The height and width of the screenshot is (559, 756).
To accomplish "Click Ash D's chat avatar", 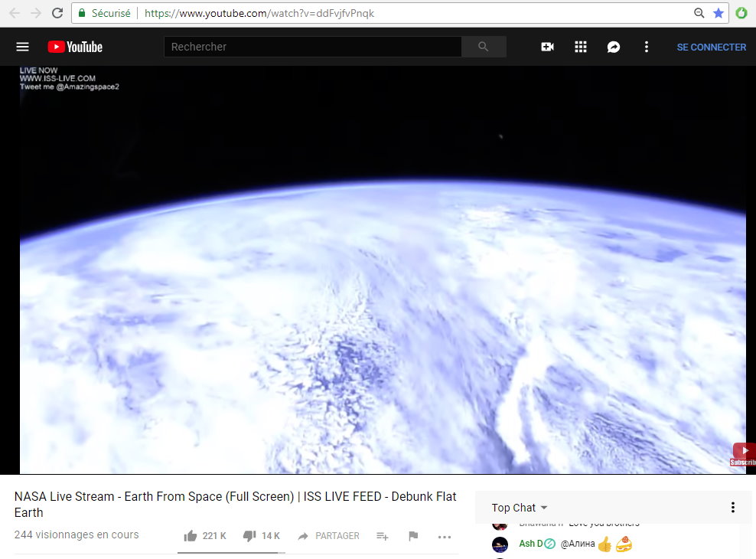I will [500, 544].
